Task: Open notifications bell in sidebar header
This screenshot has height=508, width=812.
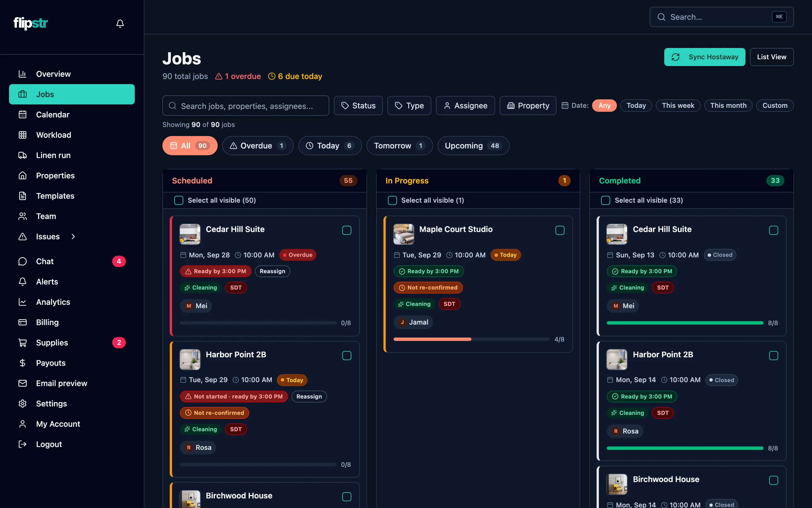Action: point(120,23)
